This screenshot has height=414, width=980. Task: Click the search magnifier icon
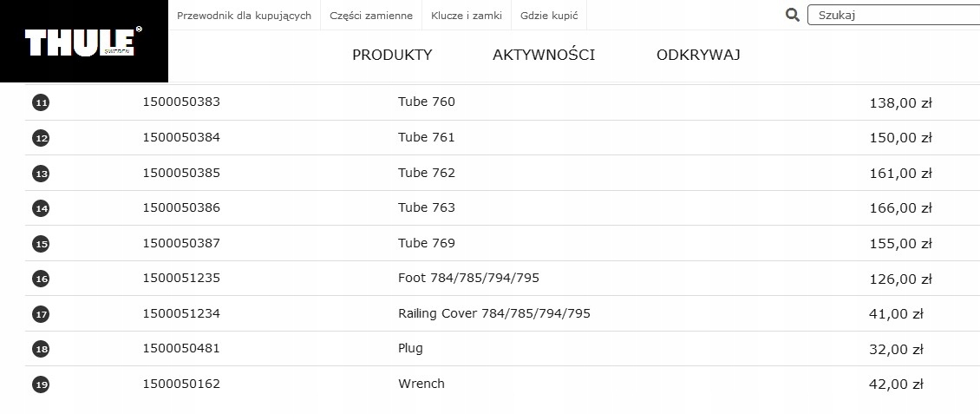(792, 15)
